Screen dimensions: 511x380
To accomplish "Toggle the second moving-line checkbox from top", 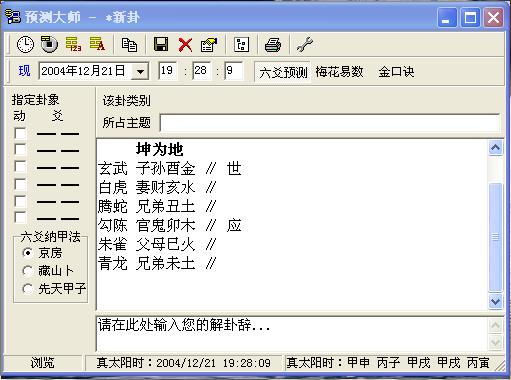I will 20,150.
